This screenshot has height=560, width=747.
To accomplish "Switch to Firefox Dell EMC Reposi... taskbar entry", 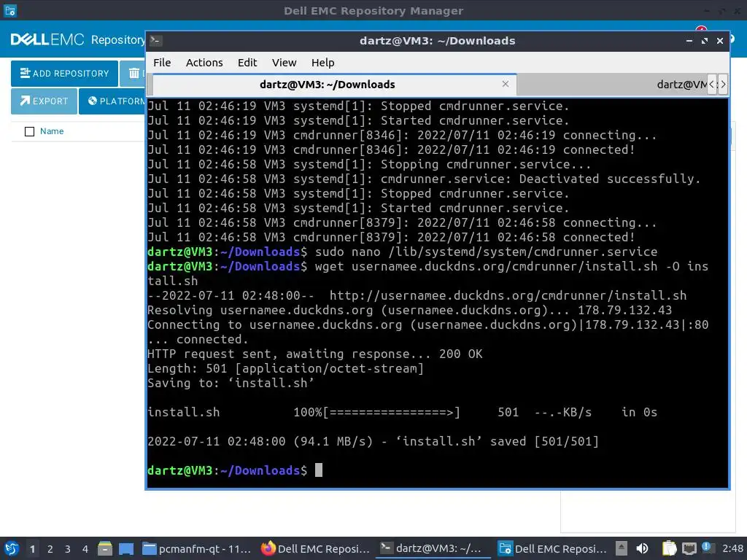I will click(x=315, y=548).
